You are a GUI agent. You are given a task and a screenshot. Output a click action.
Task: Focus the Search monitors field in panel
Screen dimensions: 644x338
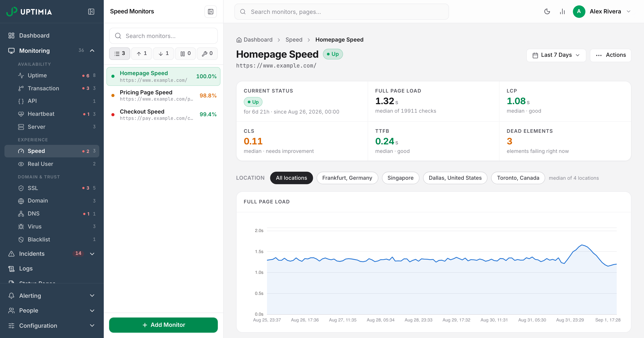[x=163, y=36]
